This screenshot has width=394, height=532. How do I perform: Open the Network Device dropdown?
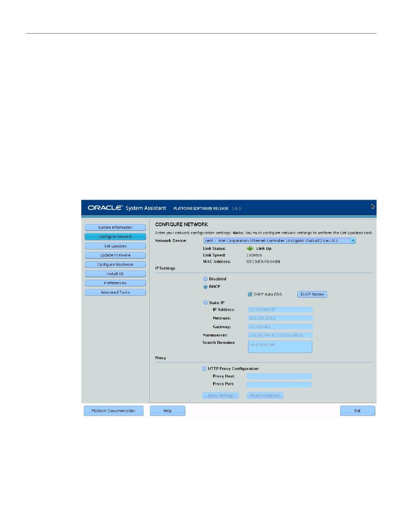coord(280,240)
